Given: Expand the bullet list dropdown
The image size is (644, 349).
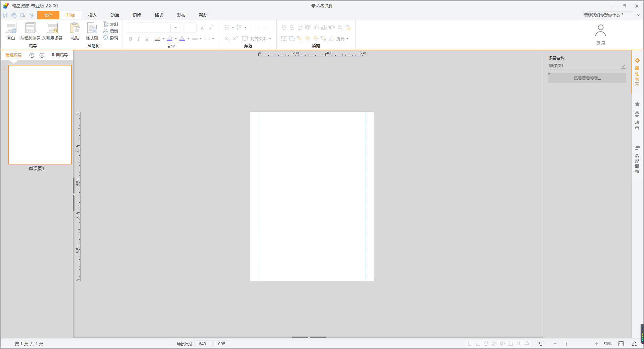Looking at the screenshot, I should pos(233,28).
